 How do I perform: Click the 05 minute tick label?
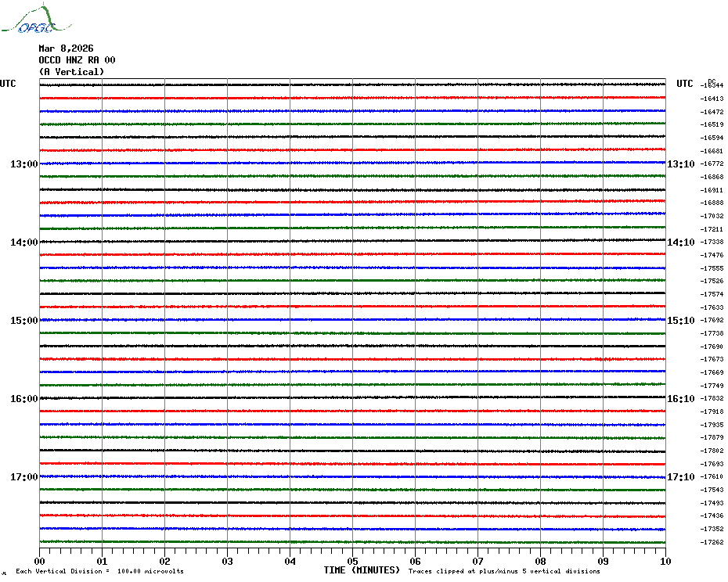pyautogui.click(x=352, y=561)
